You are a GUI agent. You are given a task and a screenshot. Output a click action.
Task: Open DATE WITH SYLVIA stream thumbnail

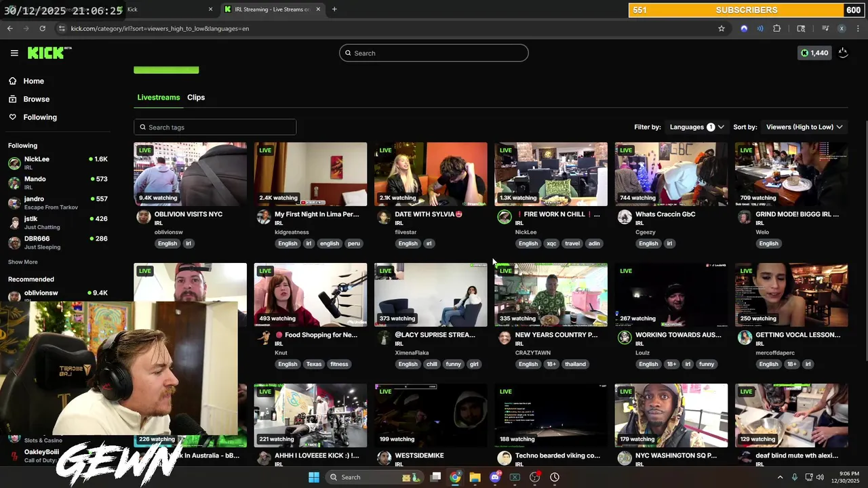pyautogui.click(x=431, y=174)
